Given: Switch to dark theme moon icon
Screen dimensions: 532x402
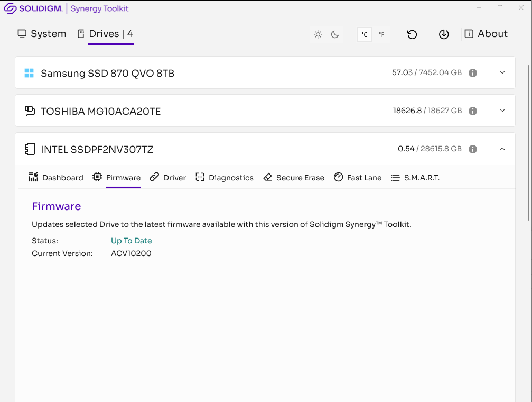Looking at the screenshot, I should coord(335,34).
